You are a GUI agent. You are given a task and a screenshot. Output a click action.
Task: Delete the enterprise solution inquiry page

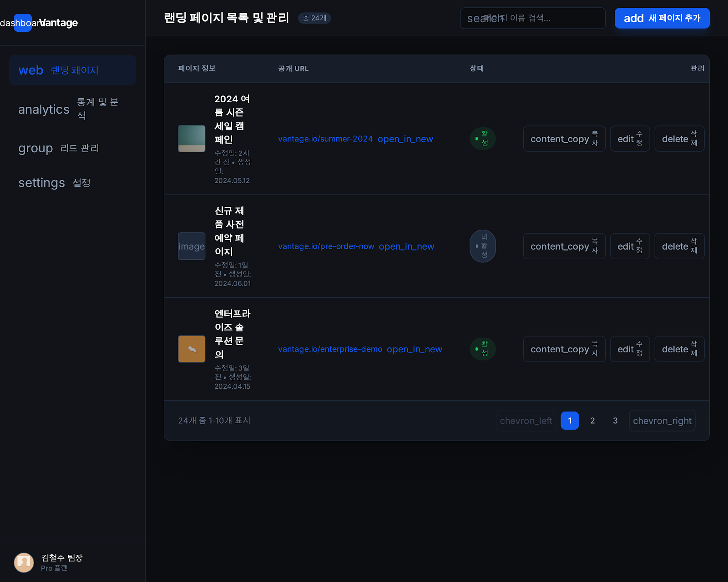tap(679, 349)
